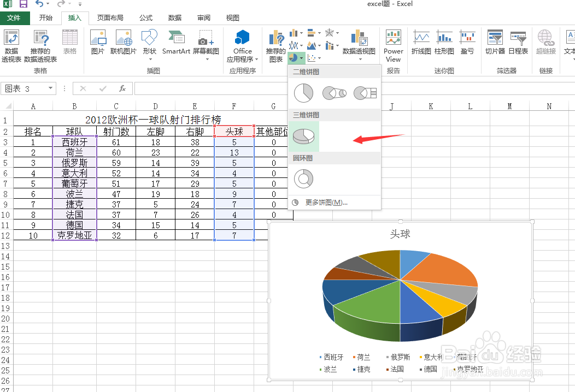This screenshot has height=392, width=575.
Task: Expand the scatter chart dropdown
Action: point(319,58)
